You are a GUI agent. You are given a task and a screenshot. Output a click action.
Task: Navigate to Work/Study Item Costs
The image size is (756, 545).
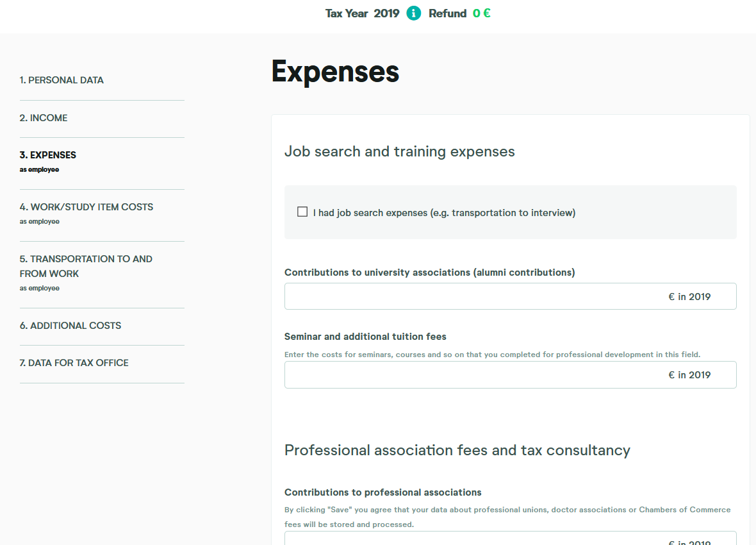coord(86,207)
